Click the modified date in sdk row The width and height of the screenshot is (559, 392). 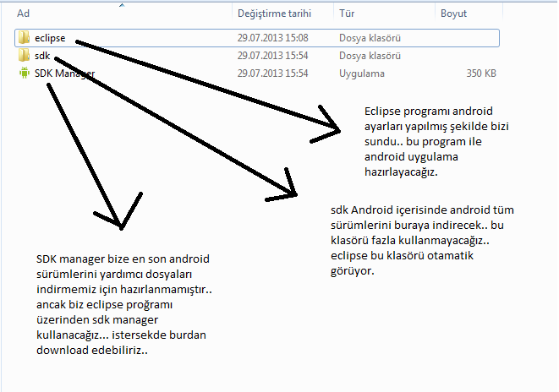coord(272,56)
